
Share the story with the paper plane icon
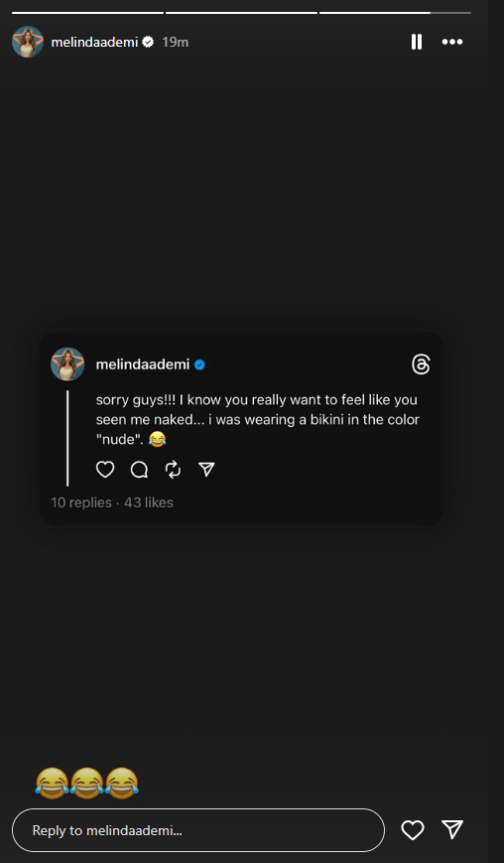tap(452, 829)
